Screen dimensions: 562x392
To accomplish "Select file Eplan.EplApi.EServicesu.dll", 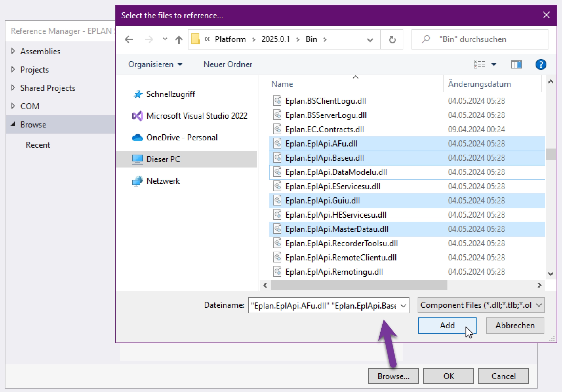I will pos(407,186).
